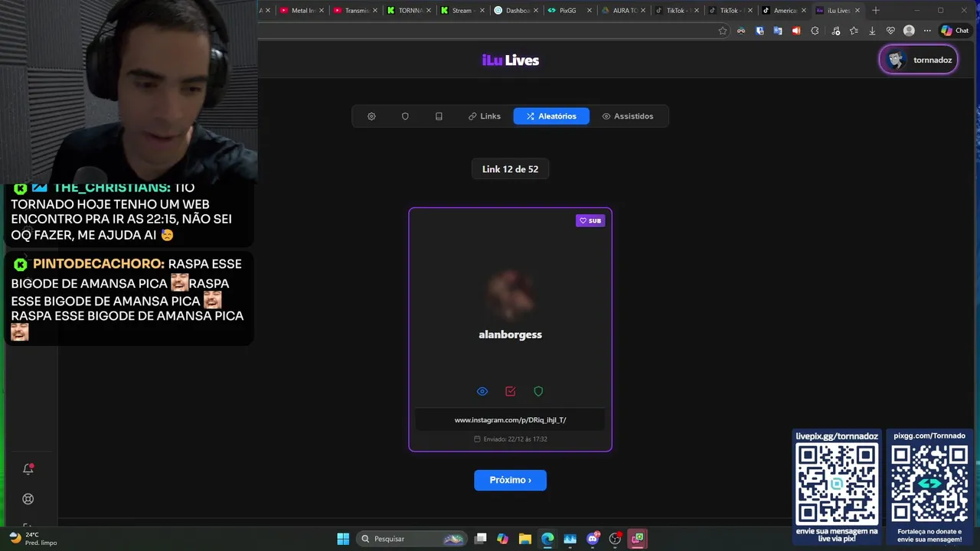Click the blue shield extension icon
This screenshot has height=551, width=980.
(759, 31)
